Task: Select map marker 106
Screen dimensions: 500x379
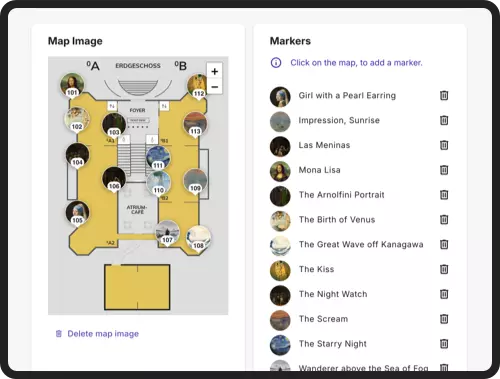Action: coord(114,179)
